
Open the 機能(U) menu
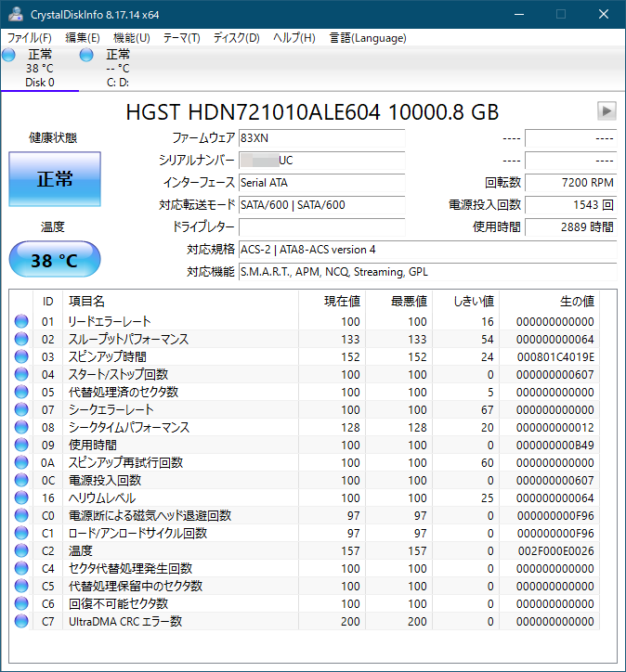pyautogui.click(x=132, y=38)
